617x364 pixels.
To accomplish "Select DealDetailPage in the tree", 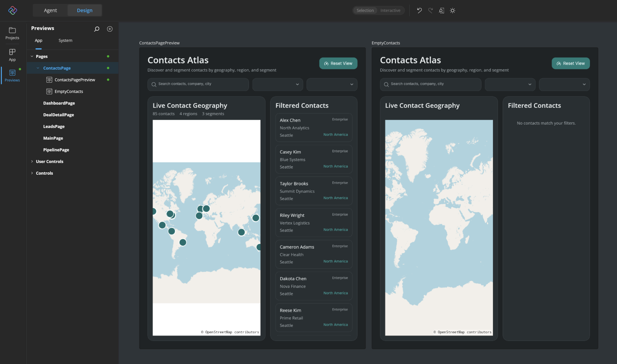I will pos(59,115).
